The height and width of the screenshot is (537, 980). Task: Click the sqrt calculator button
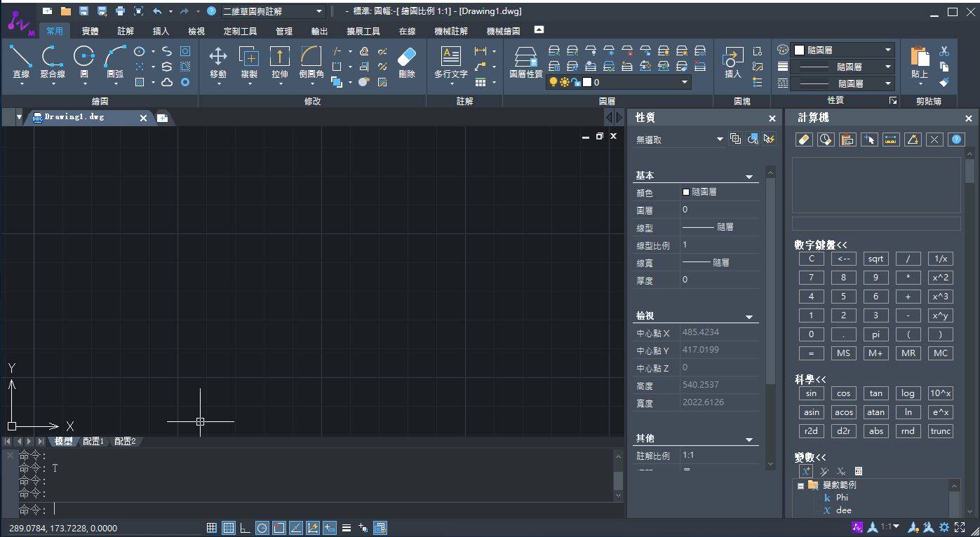[x=875, y=259]
